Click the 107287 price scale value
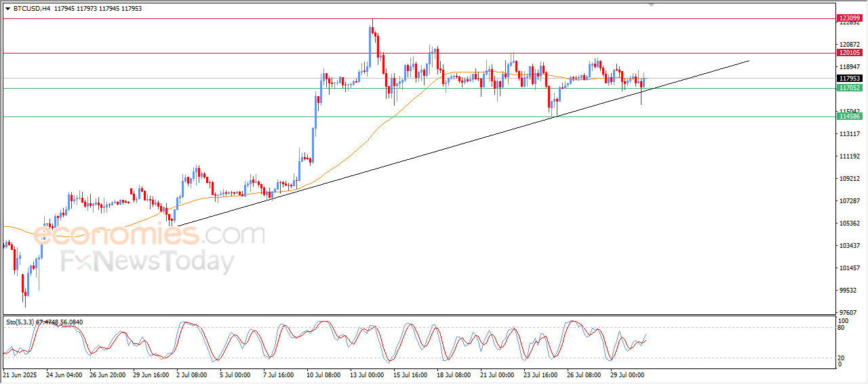 tap(849, 201)
